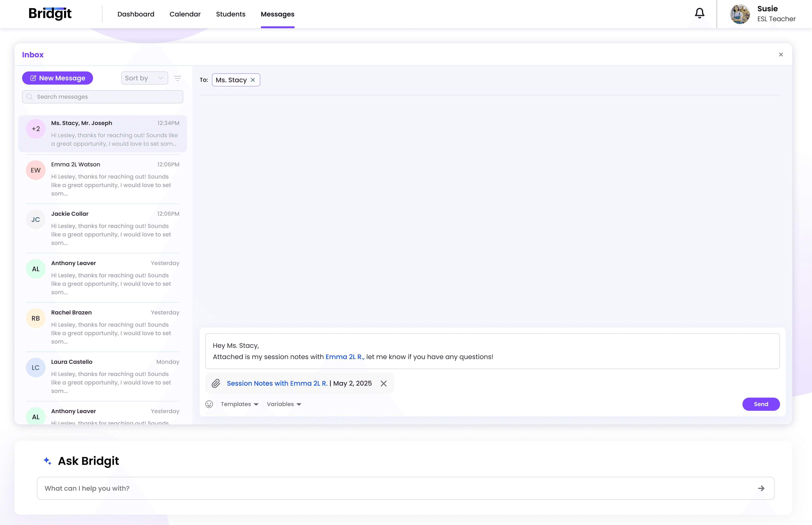Click the attachment paperclip icon
This screenshot has height=525, width=812.
[x=216, y=383]
